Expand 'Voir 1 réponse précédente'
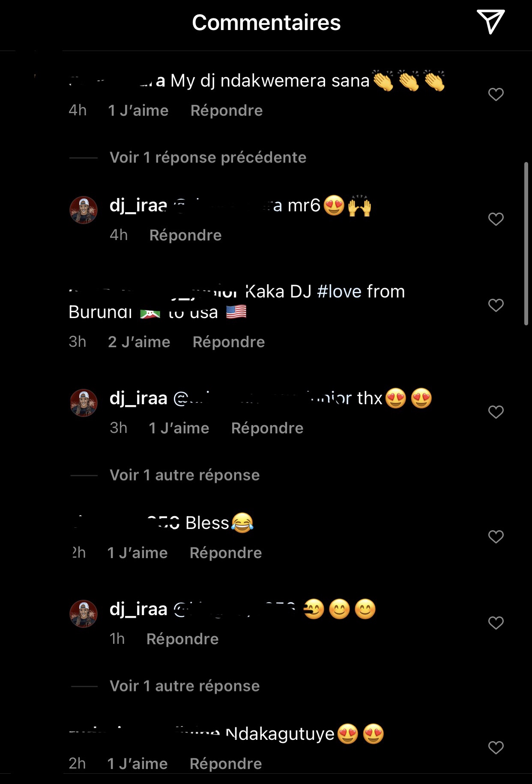532x784 pixels. coord(208,157)
